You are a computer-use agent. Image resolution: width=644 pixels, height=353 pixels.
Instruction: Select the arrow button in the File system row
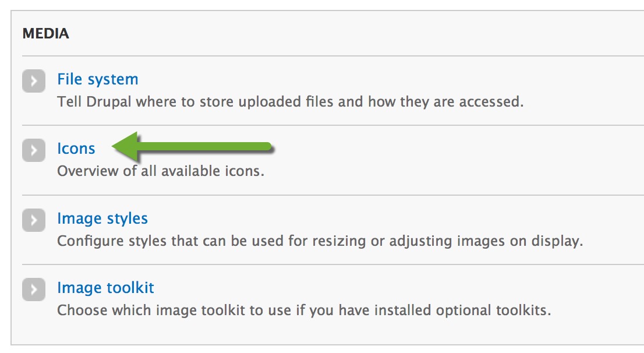pyautogui.click(x=33, y=81)
